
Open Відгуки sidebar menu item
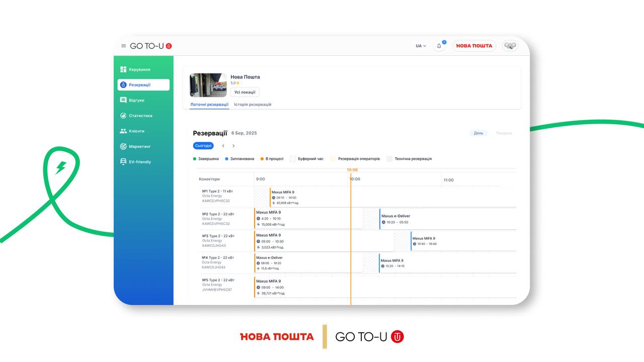pos(143,100)
